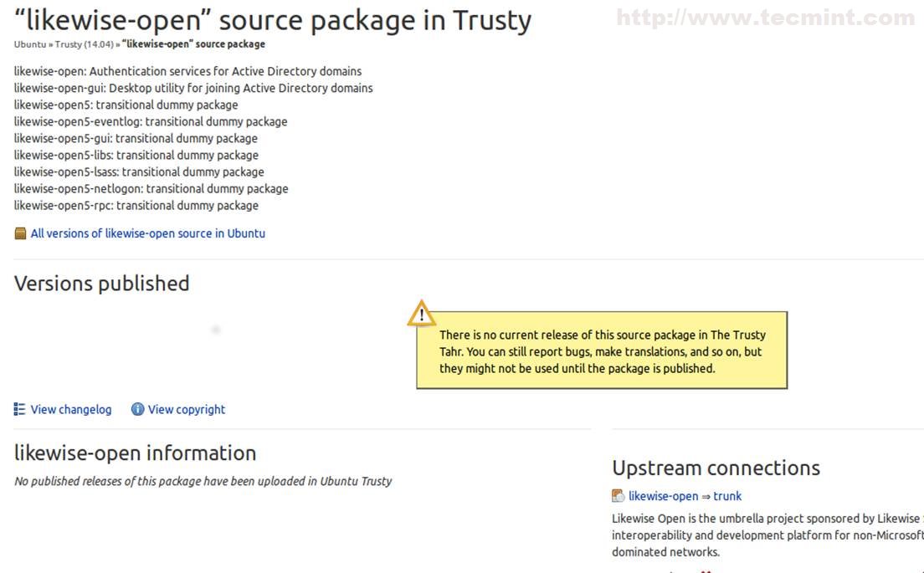Click the changelog list icon

point(20,409)
